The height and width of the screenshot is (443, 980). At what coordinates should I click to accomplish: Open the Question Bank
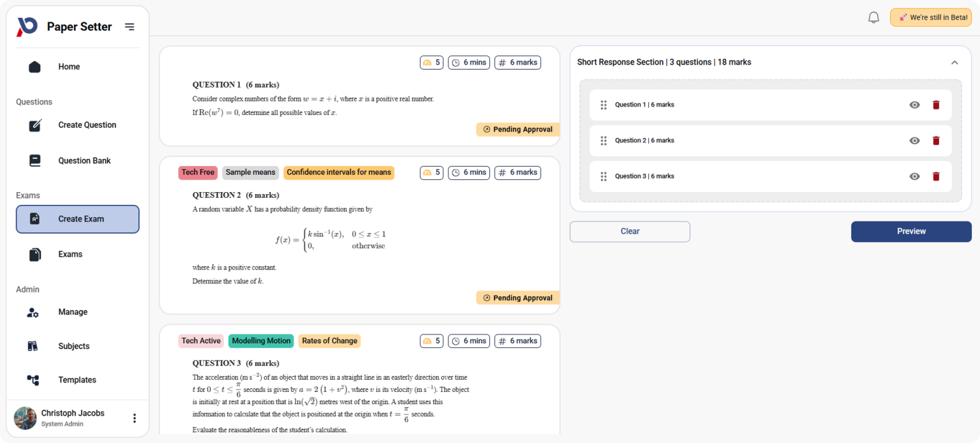pos(84,160)
